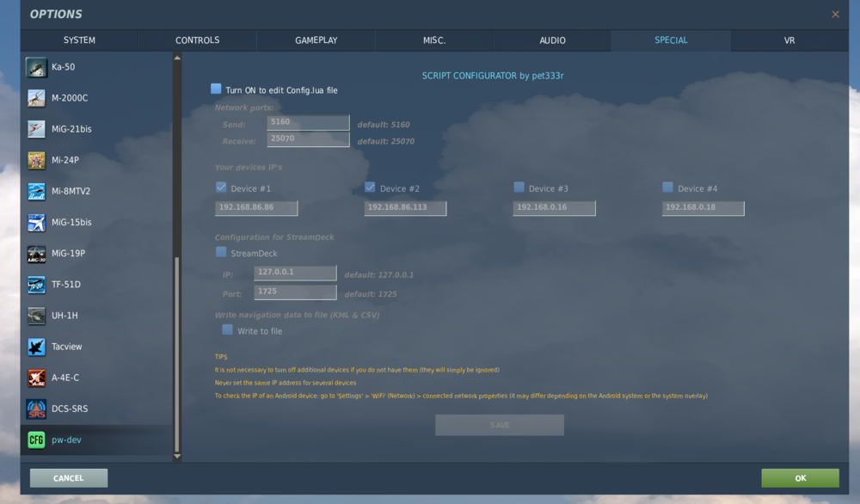Click 'SCRIPT CONFIGURATOR by pet333r' heading
Screen dimensions: 860x504
[493, 76]
